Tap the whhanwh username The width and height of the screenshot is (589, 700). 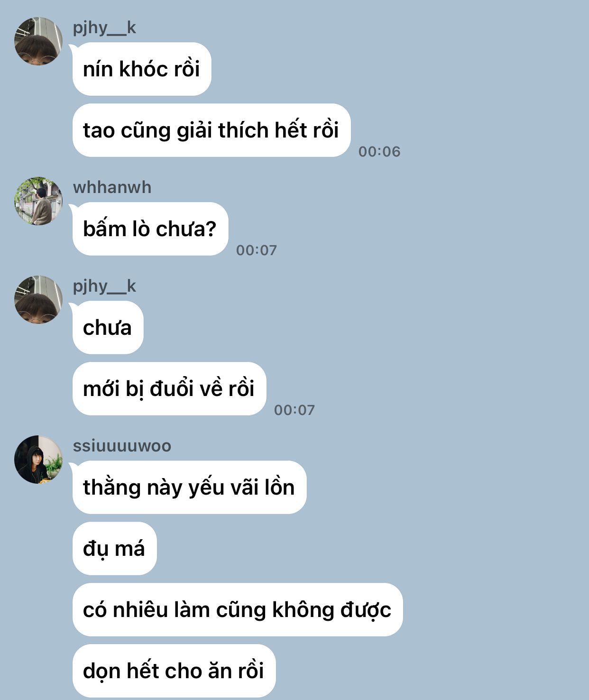112,187
